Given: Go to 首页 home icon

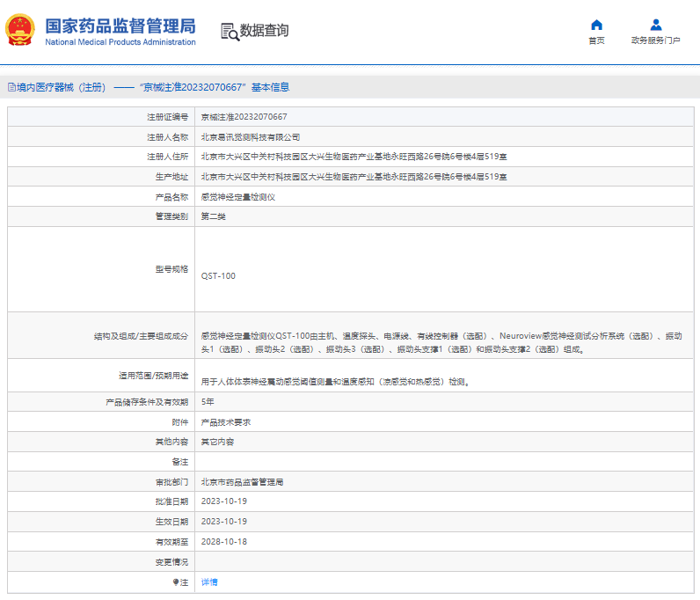Looking at the screenshot, I should [596, 25].
